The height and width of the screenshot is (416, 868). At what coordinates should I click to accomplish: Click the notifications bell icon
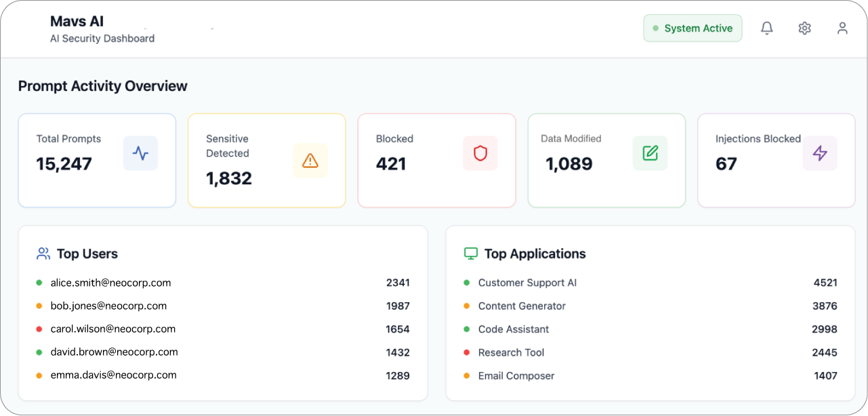(x=766, y=28)
